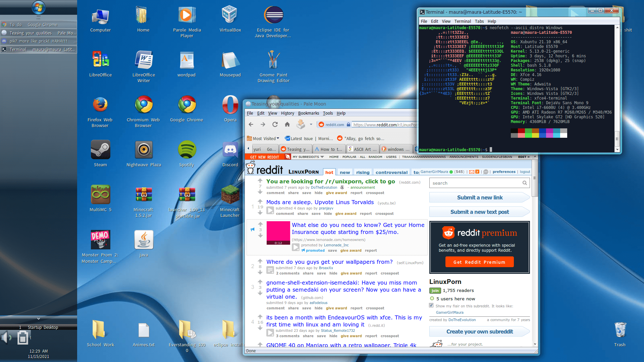The height and width of the screenshot is (362, 644).
Task: Open the My Subreddits dropdown
Action: pyautogui.click(x=308, y=157)
